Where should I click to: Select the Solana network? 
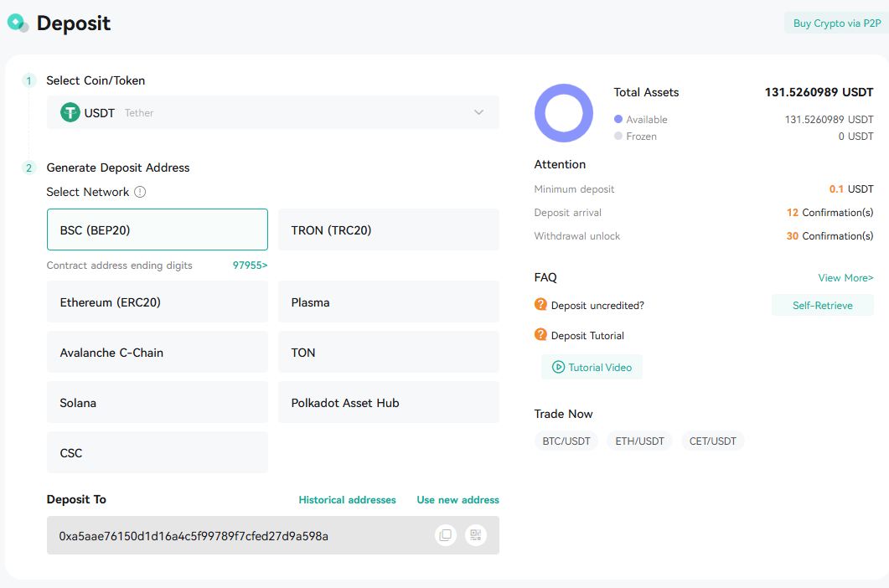157,402
